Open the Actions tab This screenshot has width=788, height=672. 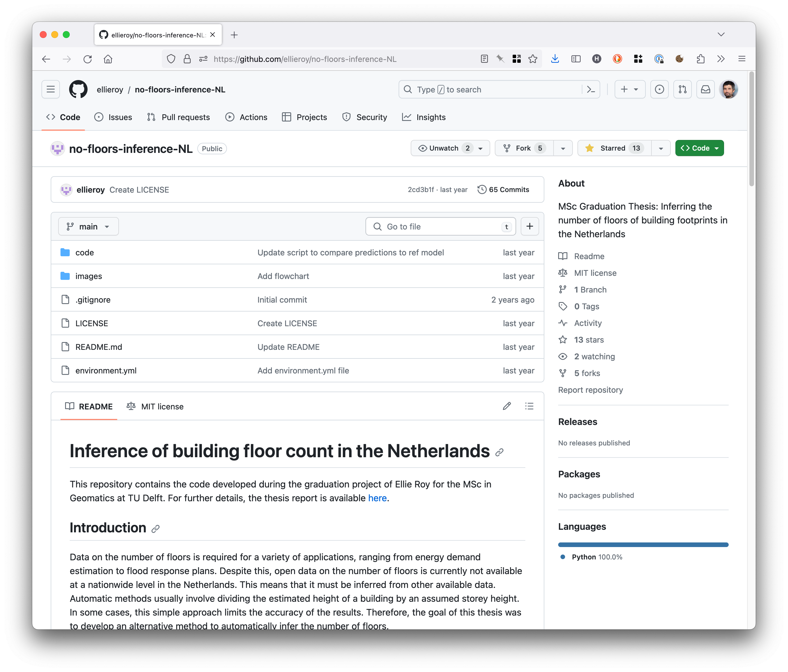pyautogui.click(x=247, y=117)
